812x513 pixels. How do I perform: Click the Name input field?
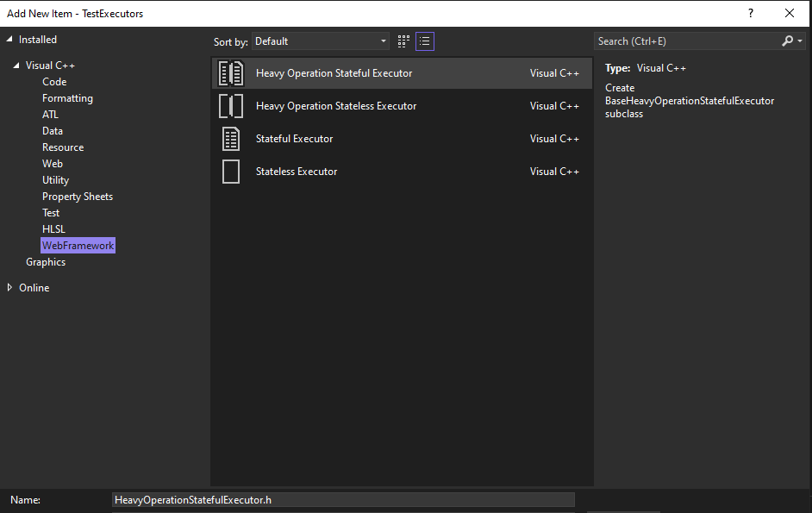tap(343, 500)
